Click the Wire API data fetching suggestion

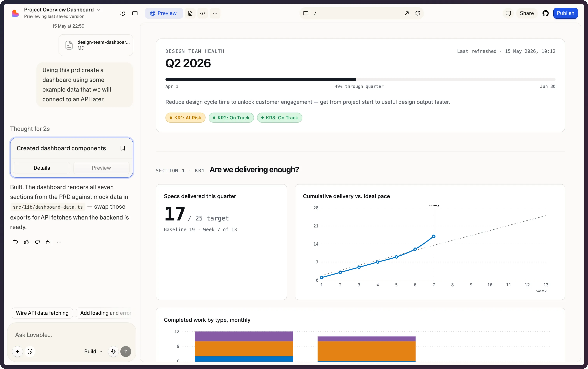(x=42, y=313)
